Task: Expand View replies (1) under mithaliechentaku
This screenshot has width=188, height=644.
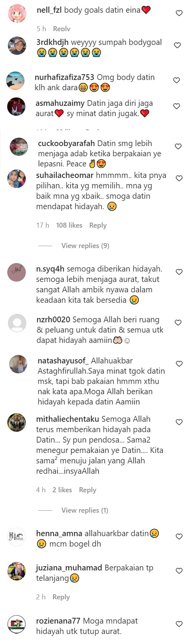Action: click(x=85, y=510)
